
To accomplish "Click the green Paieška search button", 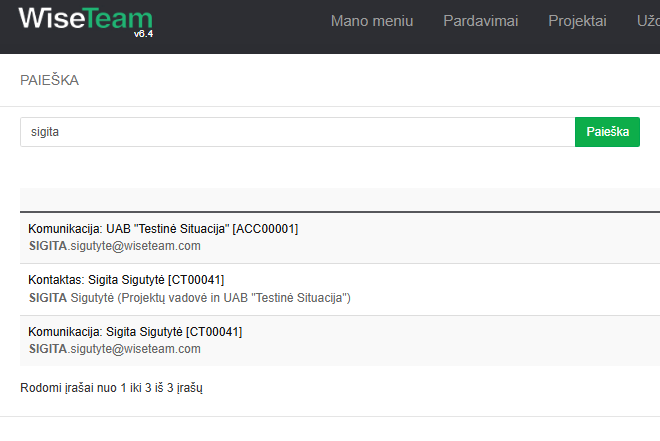I will [607, 132].
